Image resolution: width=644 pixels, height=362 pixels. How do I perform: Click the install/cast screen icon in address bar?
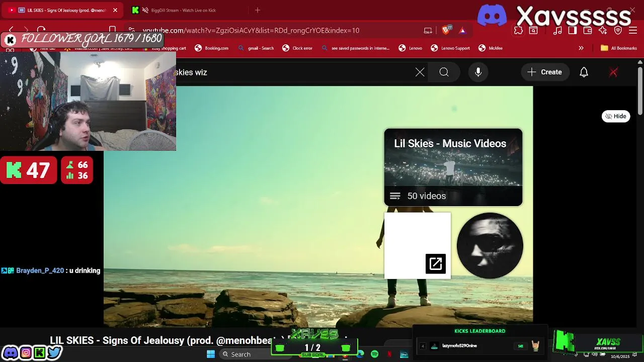coord(428,30)
